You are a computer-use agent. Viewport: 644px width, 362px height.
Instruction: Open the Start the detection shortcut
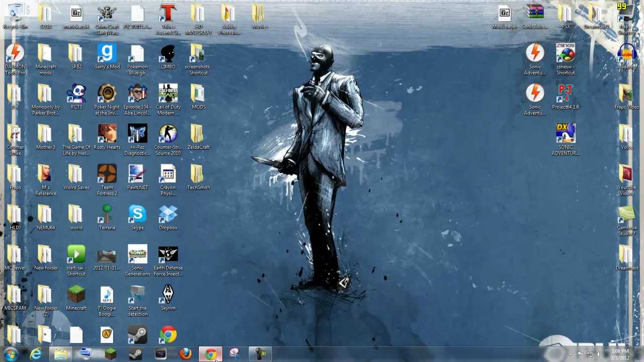(x=137, y=301)
